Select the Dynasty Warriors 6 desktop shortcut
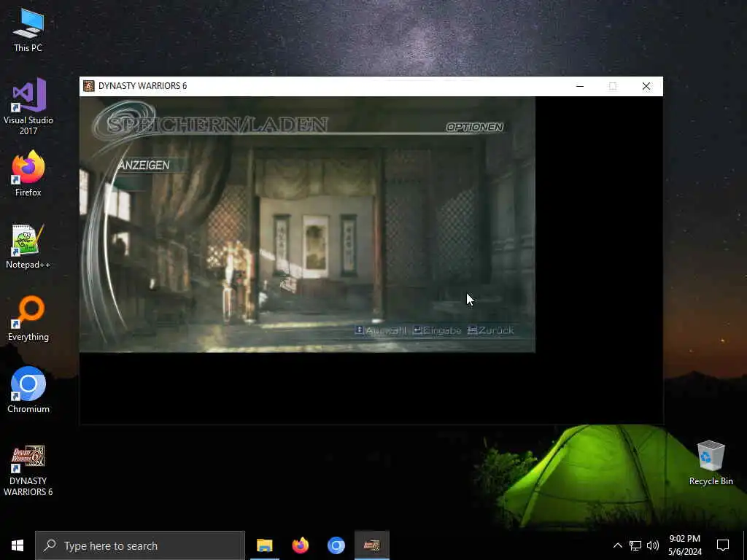The height and width of the screenshot is (560, 747). point(28,470)
